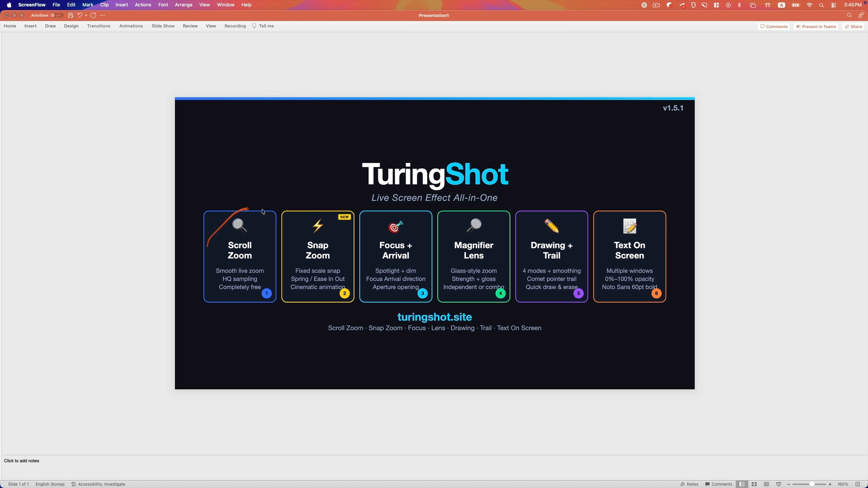Viewport: 868px width, 488px height.
Task: Open the Help menu
Action: 246,5
